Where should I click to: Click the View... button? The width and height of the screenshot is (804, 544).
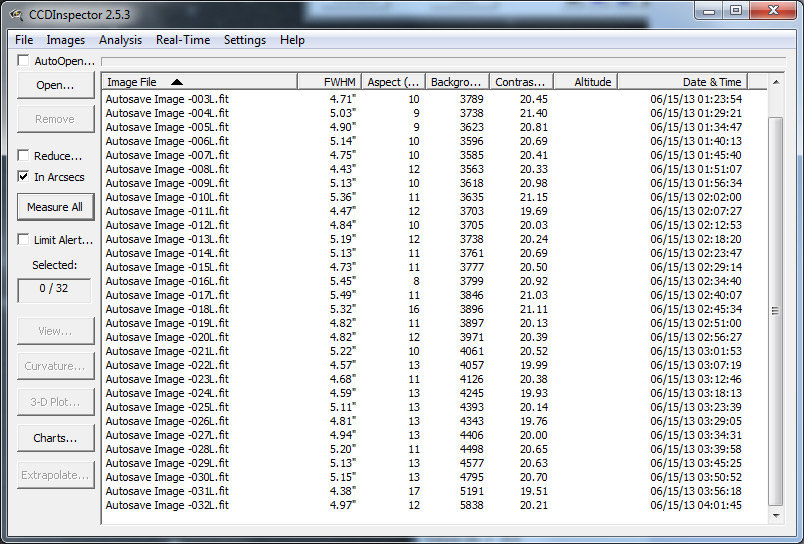[x=55, y=331]
